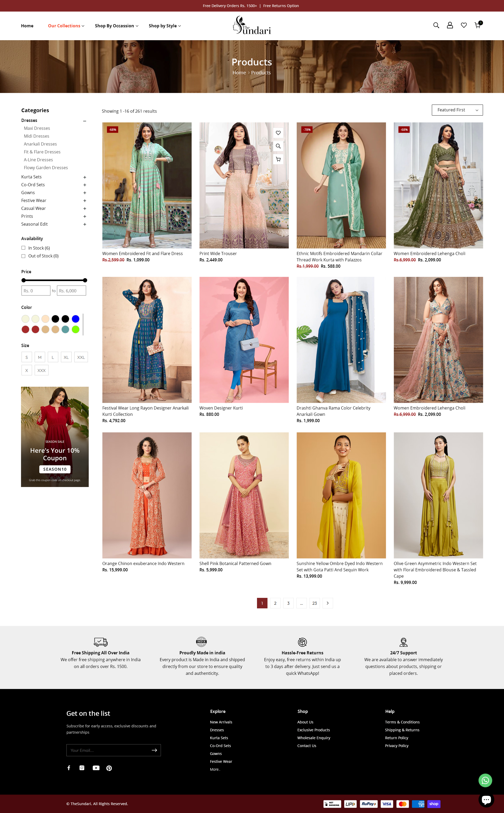The height and width of the screenshot is (813, 504).
Task: Go to pagination page 2
Action: pos(275,603)
